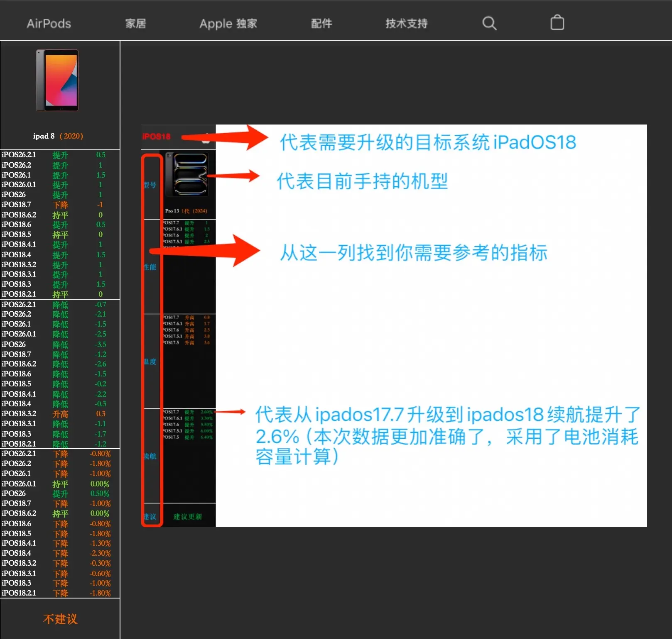Select the "ipad 8 (2020)" model label
Viewport: 672px width, 640px height.
click(58, 136)
